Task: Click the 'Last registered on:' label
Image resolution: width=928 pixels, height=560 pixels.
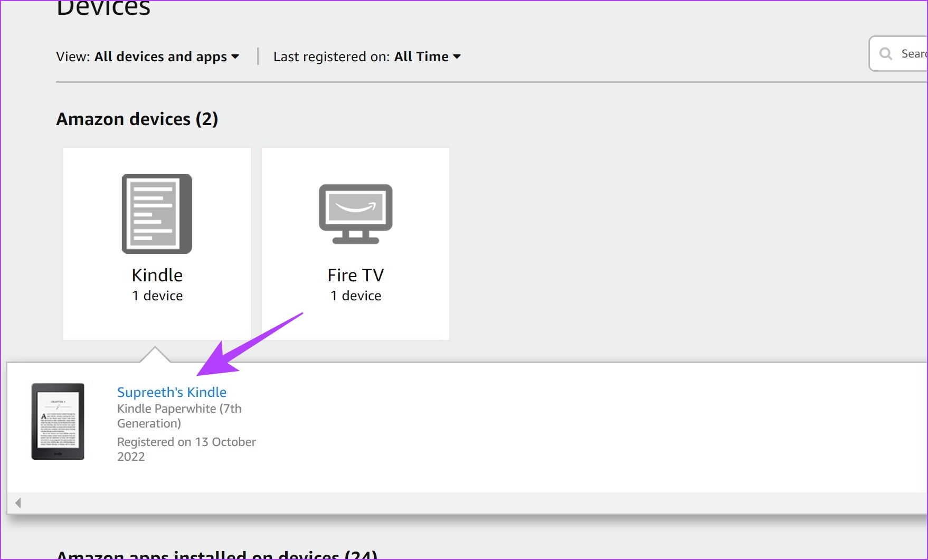Action: point(332,57)
